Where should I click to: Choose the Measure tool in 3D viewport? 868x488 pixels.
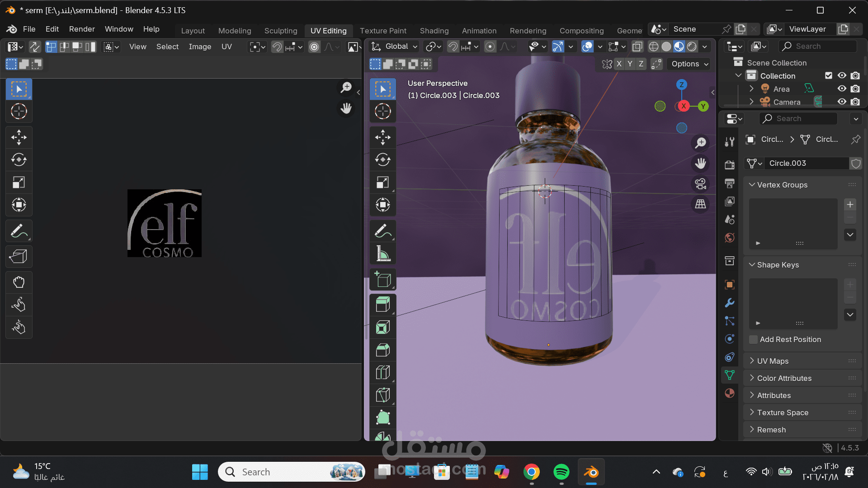tap(383, 253)
